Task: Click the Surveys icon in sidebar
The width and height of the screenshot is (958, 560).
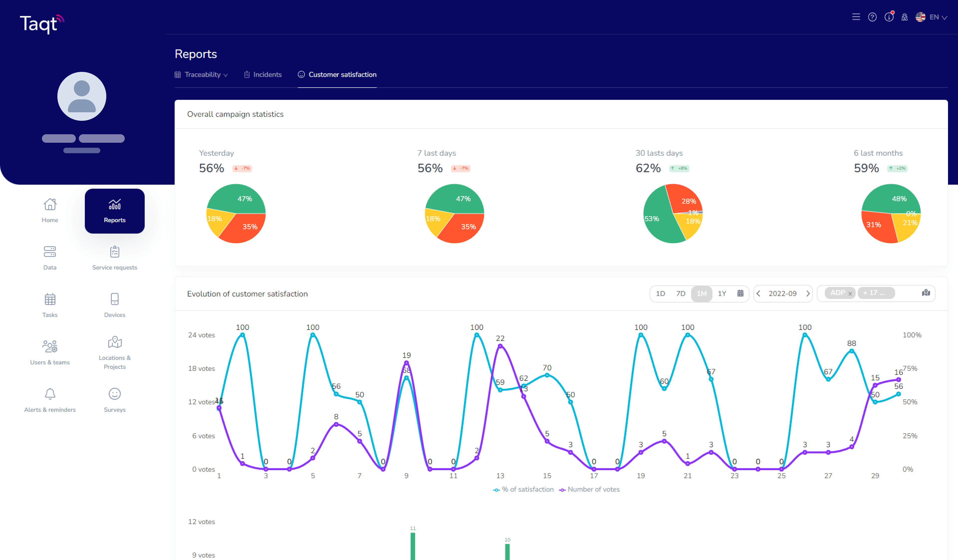Action: pos(115,395)
